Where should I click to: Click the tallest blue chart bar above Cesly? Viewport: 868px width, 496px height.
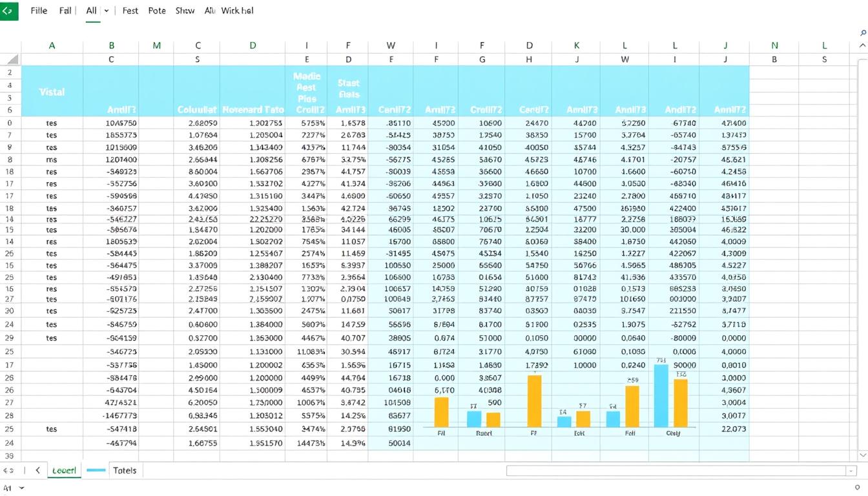tap(661, 396)
